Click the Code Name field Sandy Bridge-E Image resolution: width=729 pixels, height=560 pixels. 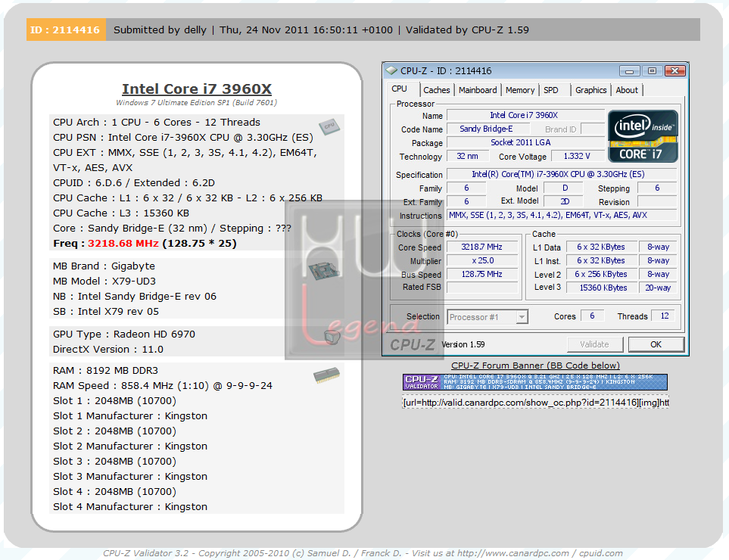pos(488,129)
